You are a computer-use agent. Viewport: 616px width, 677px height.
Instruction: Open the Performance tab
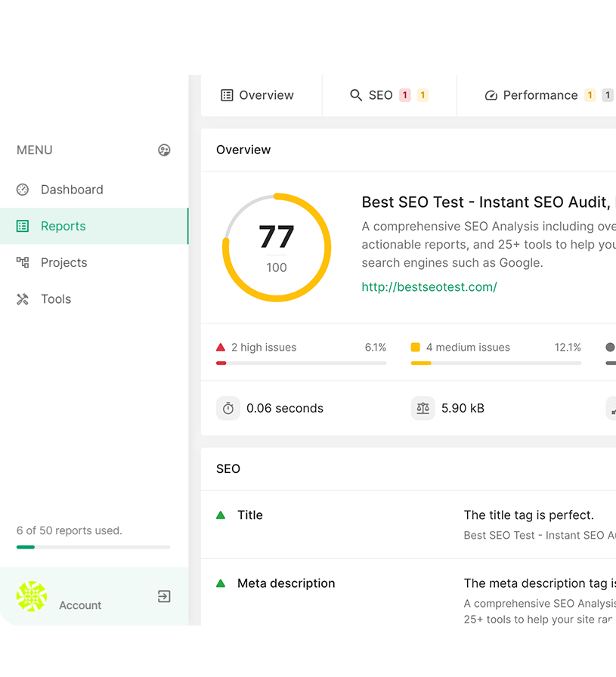(x=540, y=95)
